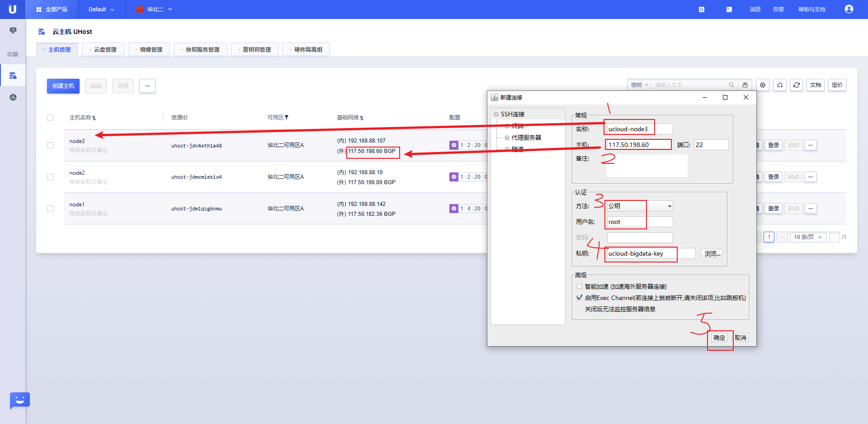868x424 pixels.
Task: Click the purple config icon in node2 row
Action: [454, 177]
